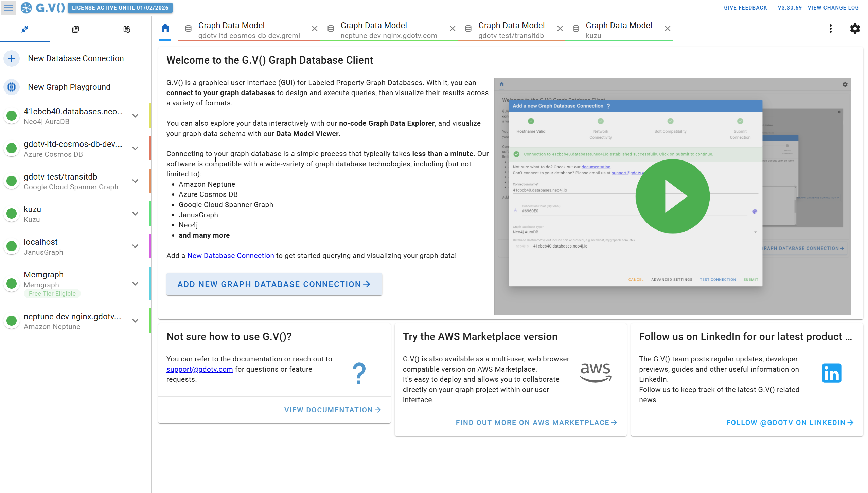Expand the localhost JanusGraph connection
This screenshot has height=493, width=868.
point(135,247)
